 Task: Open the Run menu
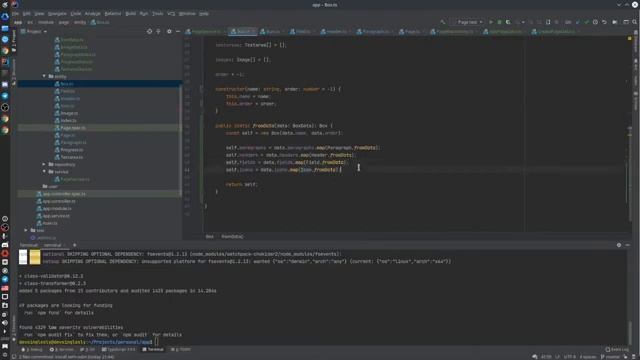click(144, 13)
